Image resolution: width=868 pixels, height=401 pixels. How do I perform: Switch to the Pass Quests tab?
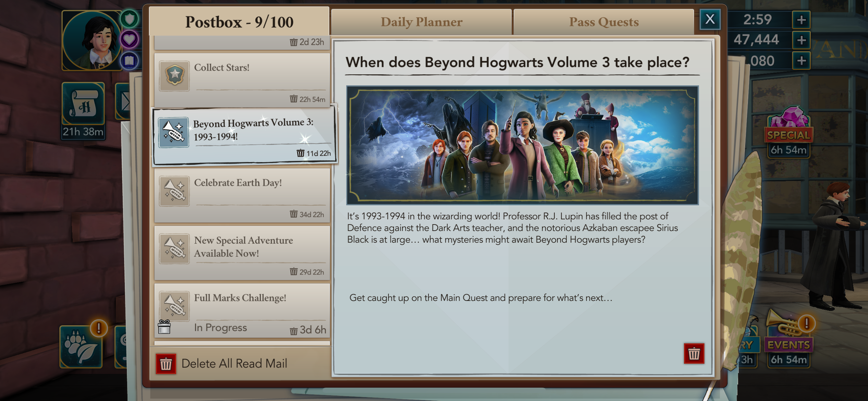click(x=604, y=22)
